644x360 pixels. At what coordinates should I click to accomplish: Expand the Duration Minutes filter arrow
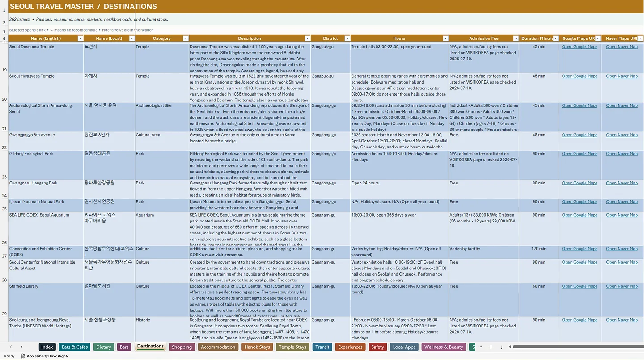(x=556, y=38)
